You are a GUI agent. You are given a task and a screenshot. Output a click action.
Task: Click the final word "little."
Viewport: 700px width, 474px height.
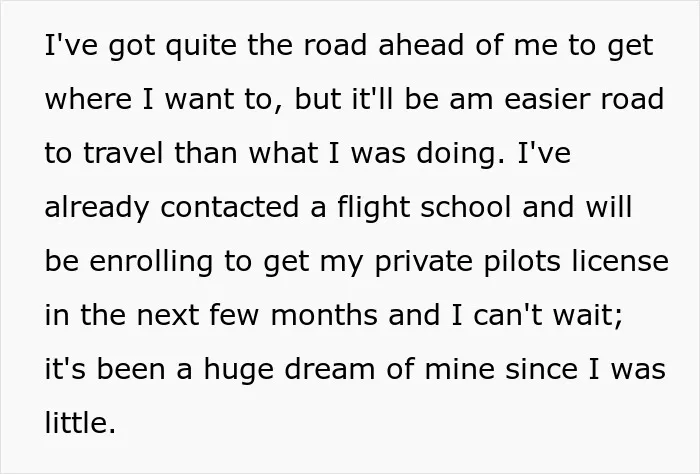point(80,423)
